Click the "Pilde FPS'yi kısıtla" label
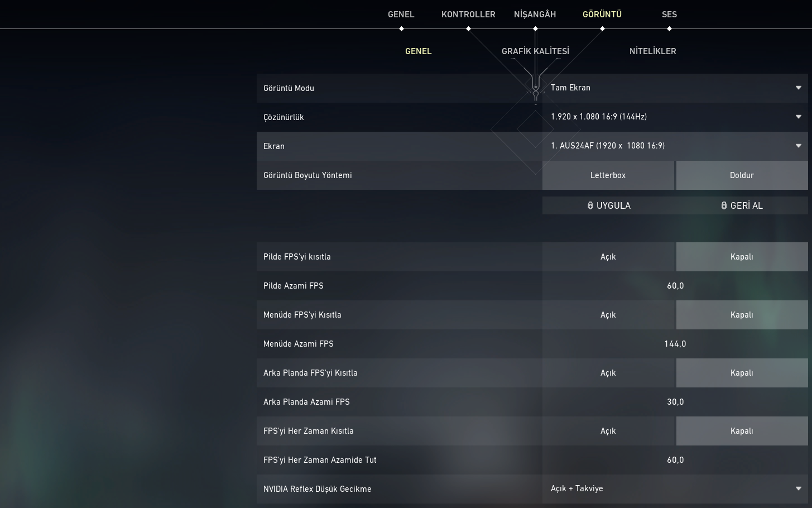Image resolution: width=812 pixels, height=508 pixels. (x=297, y=257)
